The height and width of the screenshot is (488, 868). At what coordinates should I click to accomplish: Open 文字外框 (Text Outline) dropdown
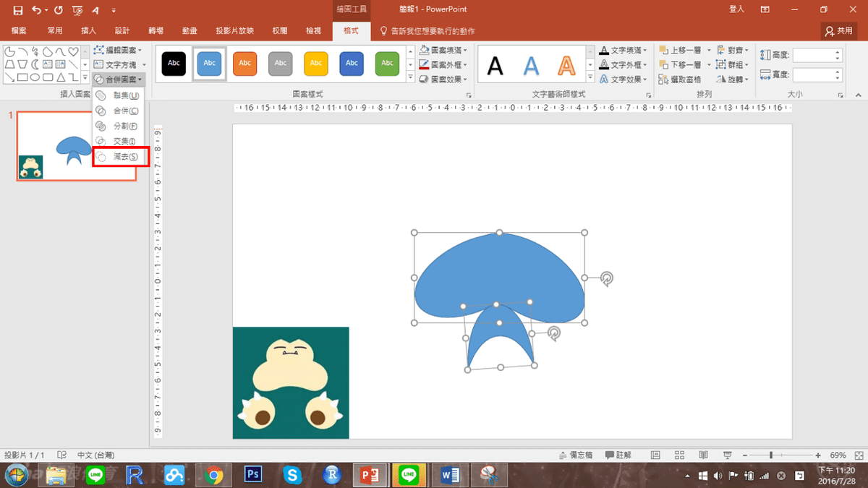point(623,65)
